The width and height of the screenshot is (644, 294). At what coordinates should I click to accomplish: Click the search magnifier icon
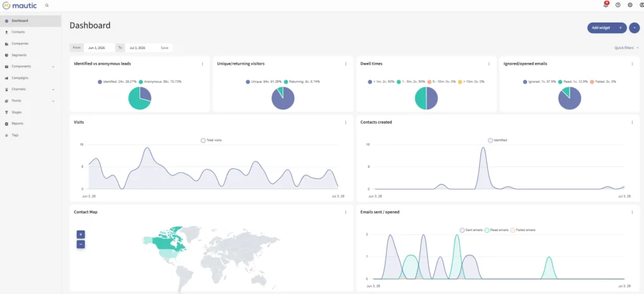[x=47, y=5]
